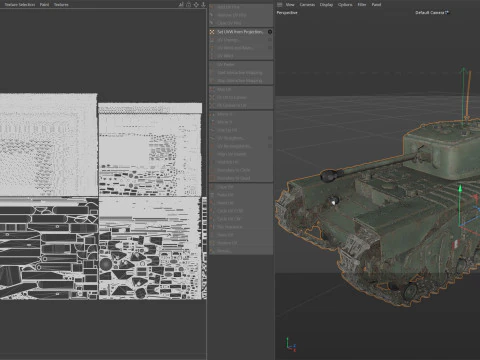This screenshot has width=480, height=360.
Task: Click Fit UV to Canvas icon
Action: (x=212, y=98)
